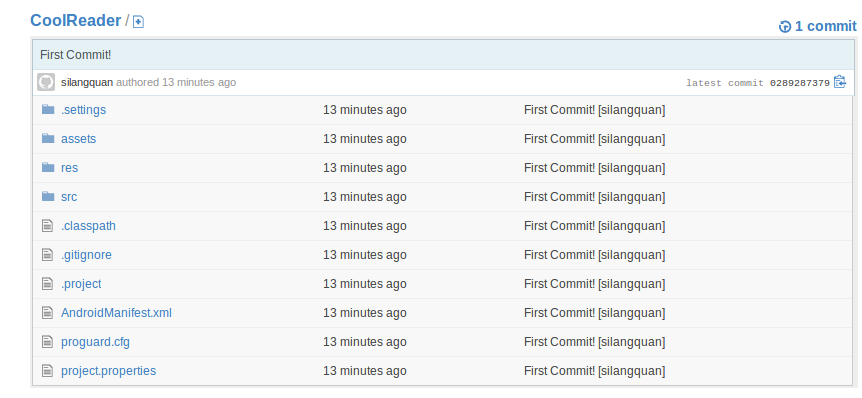
Task: Click the silangquan author name
Action: point(87,82)
